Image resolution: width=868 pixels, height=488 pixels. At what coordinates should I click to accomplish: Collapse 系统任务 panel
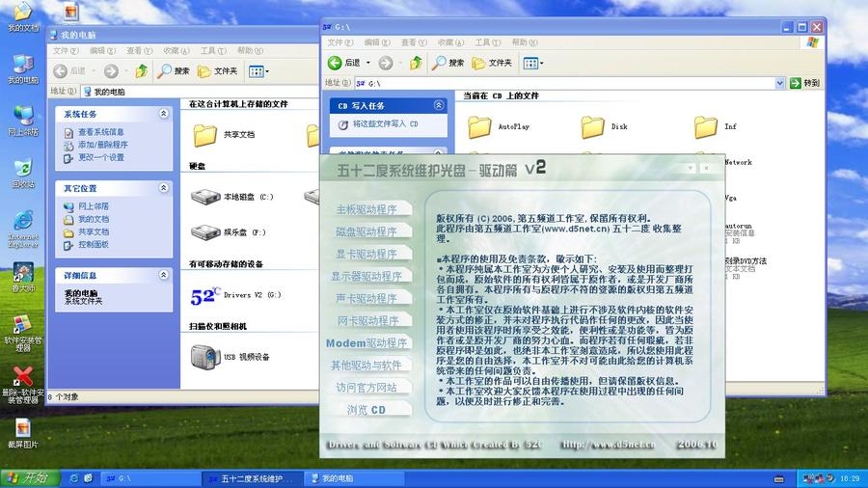pos(164,114)
